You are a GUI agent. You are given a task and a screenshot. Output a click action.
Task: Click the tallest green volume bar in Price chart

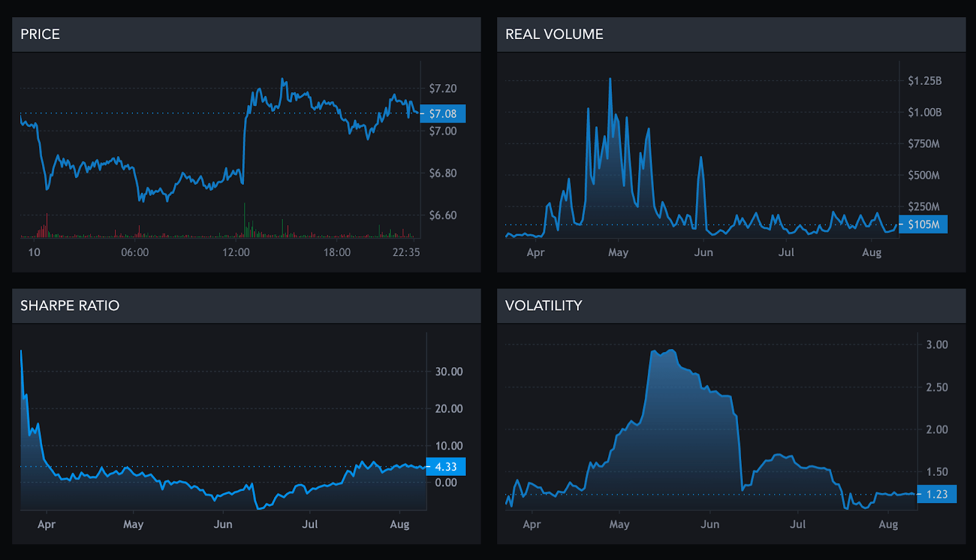coord(245,220)
